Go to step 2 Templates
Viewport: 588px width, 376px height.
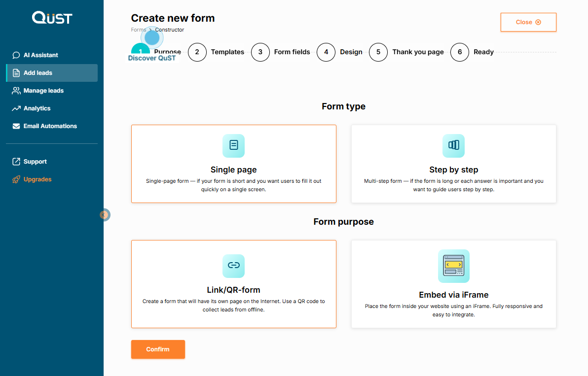tap(217, 52)
